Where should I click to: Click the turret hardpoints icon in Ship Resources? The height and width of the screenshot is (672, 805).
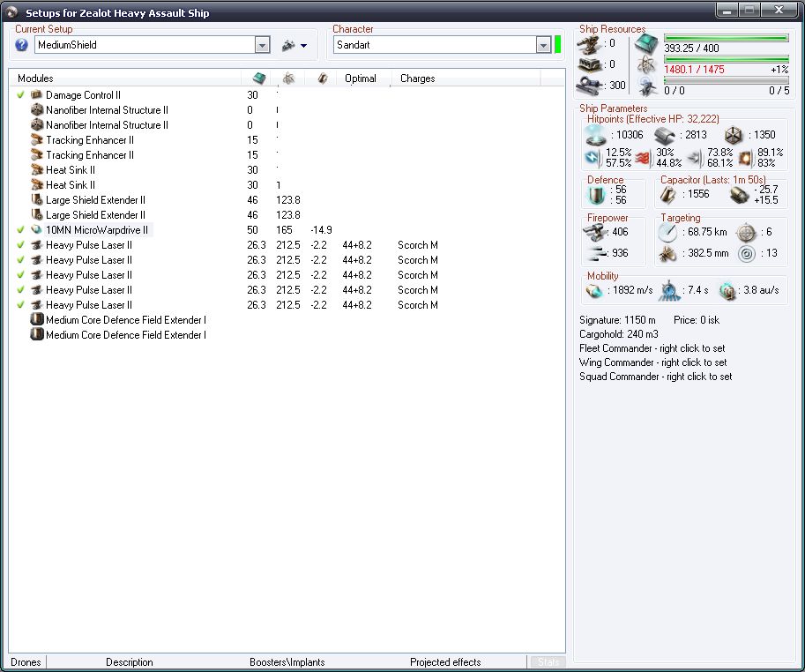589,44
